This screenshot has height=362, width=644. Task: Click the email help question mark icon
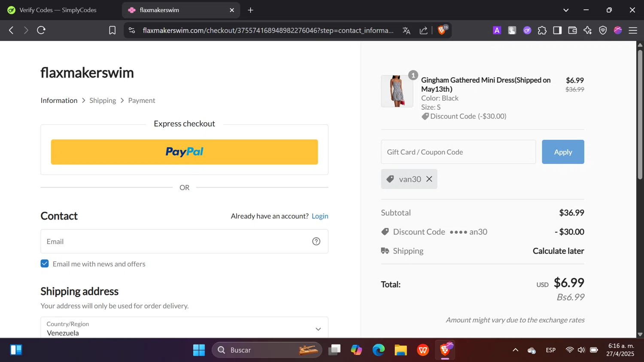(x=316, y=241)
